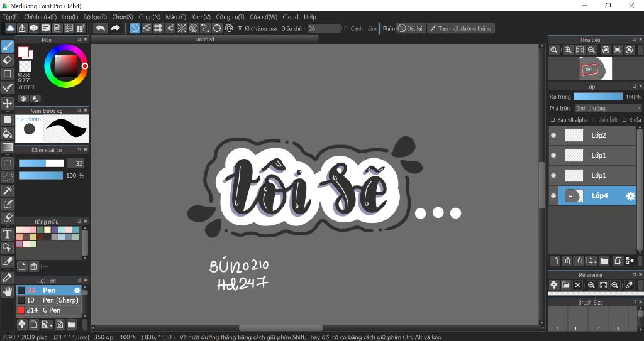The height and width of the screenshot is (341, 644).
Task: Select the Lớp2 layer thumbnail
Action: (574, 136)
